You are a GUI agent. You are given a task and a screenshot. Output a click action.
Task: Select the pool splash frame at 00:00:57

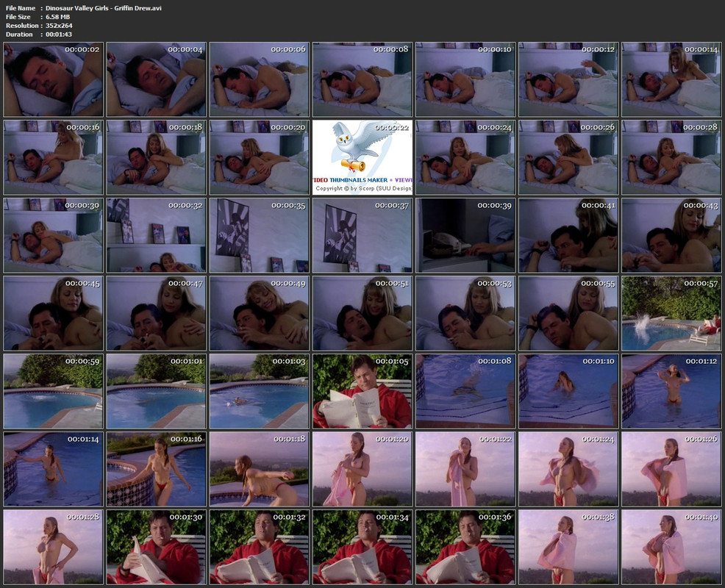click(671, 313)
